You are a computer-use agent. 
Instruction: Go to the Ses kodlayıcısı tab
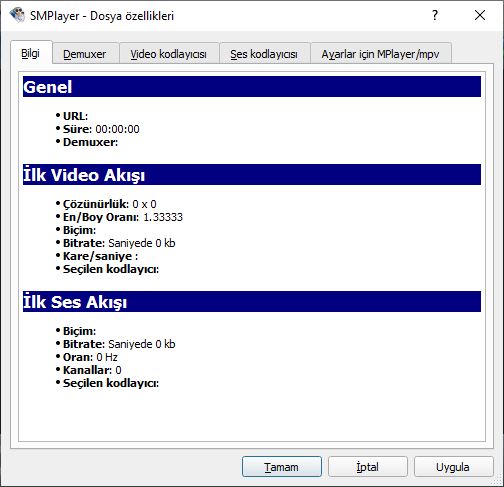point(264,54)
